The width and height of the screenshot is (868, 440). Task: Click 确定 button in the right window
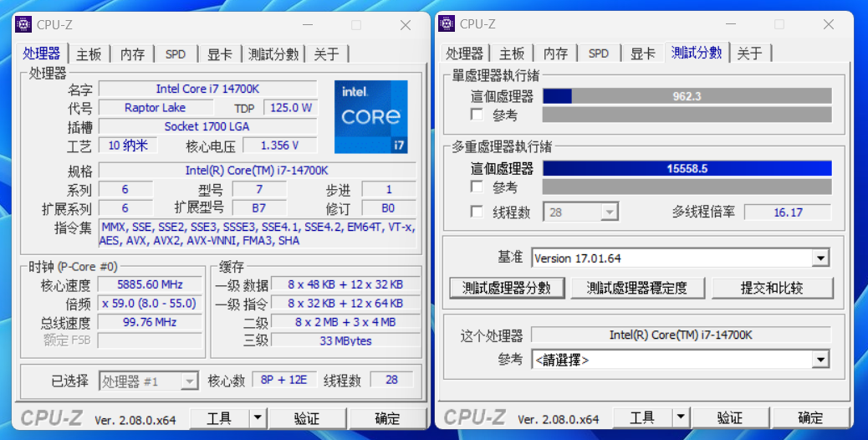810,417
